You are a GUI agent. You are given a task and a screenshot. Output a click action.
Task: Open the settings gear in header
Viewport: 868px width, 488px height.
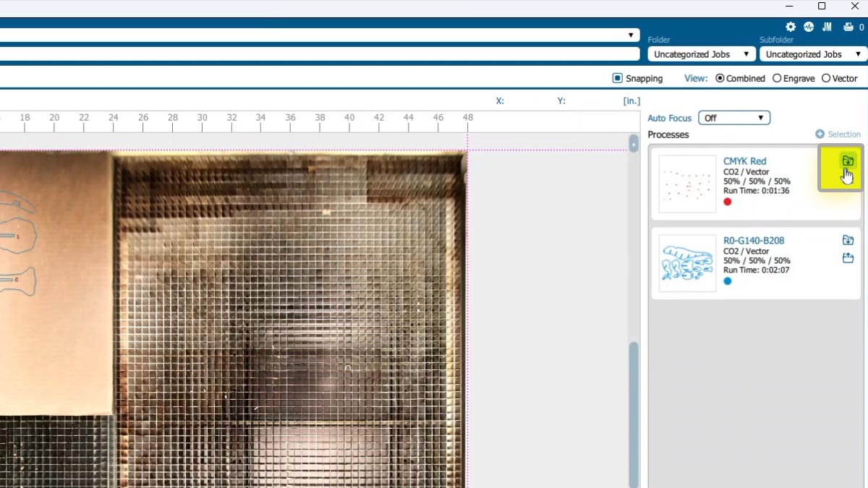click(x=791, y=27)
